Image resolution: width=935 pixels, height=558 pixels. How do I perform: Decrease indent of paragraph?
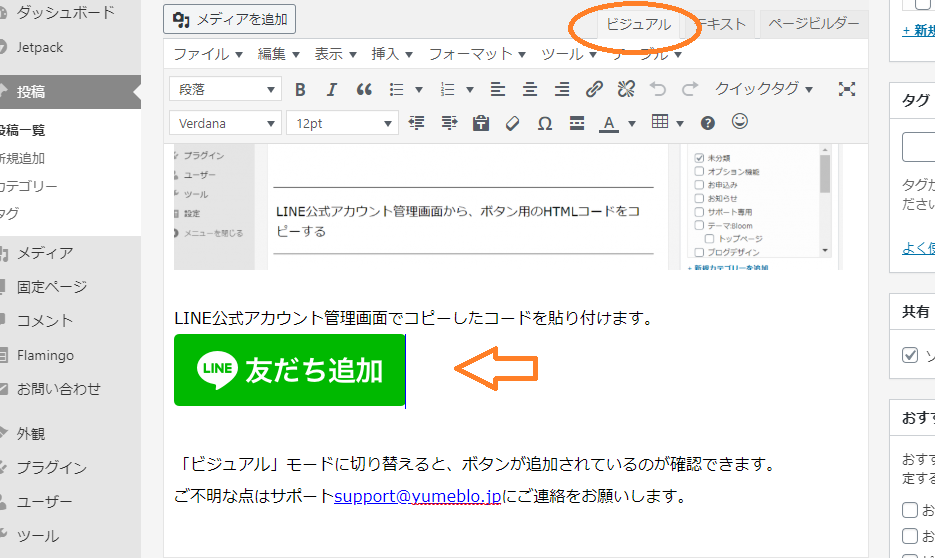[x=416, y=123]
